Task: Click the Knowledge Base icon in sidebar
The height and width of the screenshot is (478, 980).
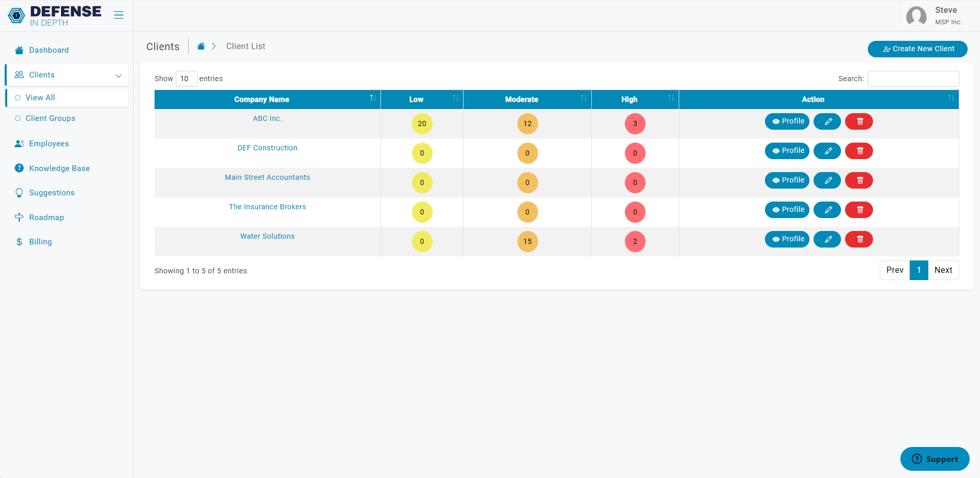Action: (x=19, y=168)
